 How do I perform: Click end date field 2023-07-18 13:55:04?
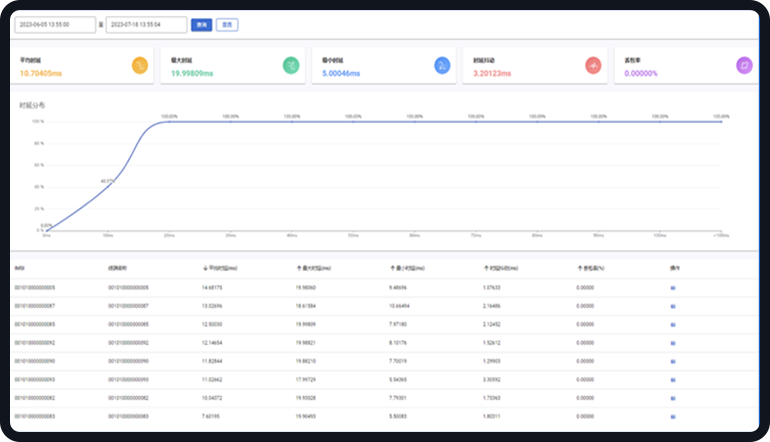(x=145, y=25)
